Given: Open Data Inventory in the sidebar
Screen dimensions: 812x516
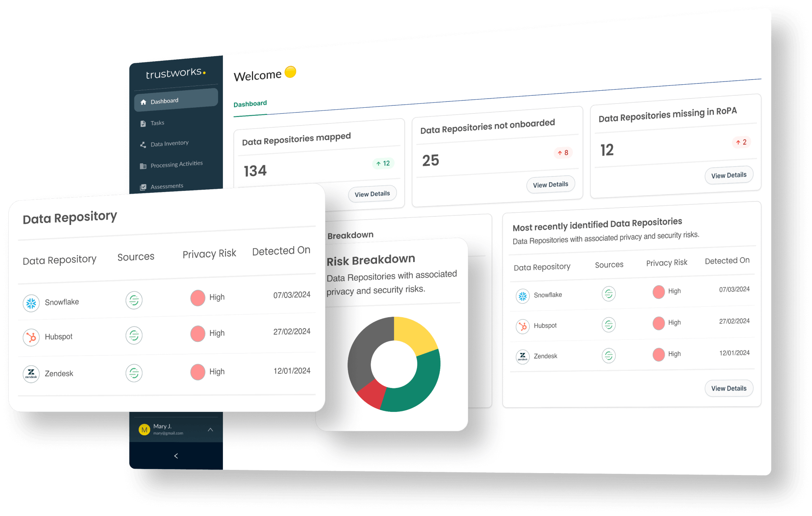Looking at the screenshot, I should [x=169, y=144].
